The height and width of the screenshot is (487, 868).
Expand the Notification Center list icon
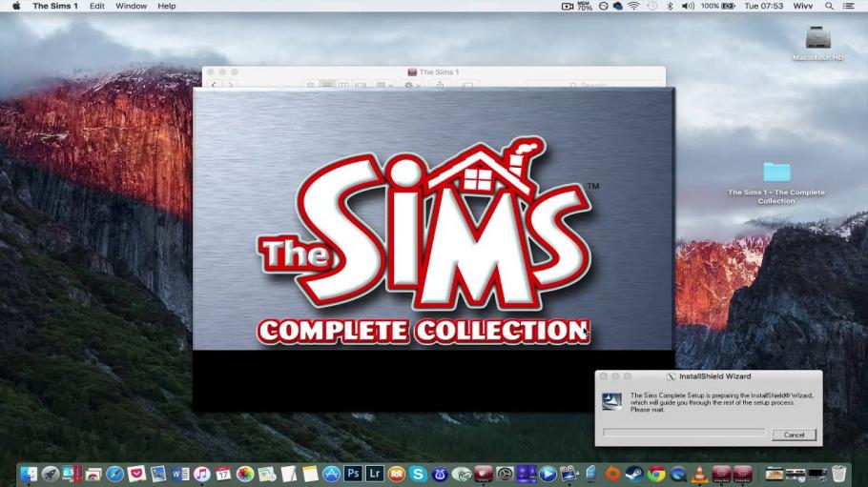[x=849, y=6]
